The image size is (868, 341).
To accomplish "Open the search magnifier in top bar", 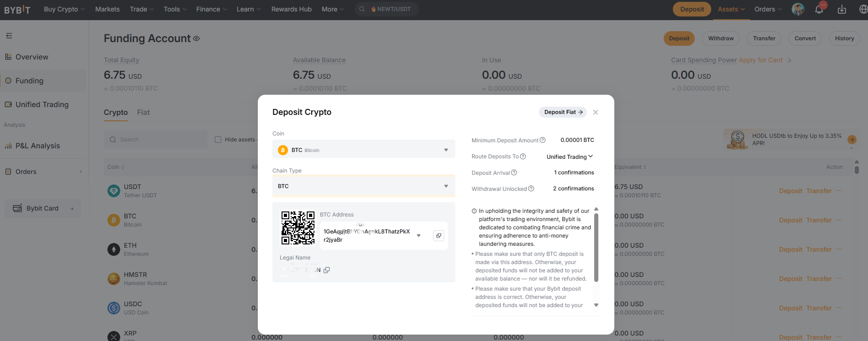I will [362, 9].
